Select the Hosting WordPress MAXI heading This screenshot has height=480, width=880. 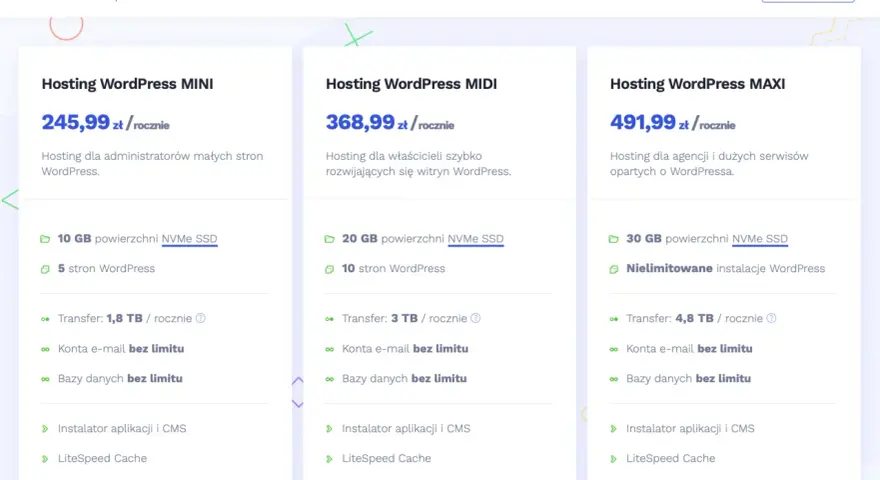pos(698,84)
